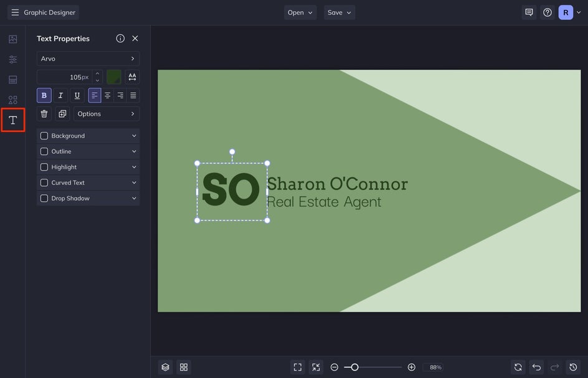Open the history clock icon

point(574,367)
